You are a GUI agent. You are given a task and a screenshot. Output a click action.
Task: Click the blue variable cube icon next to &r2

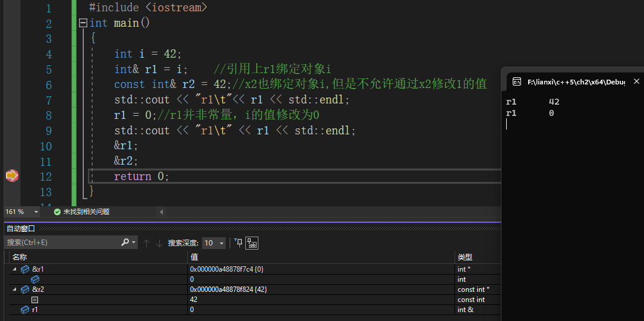(25, 289)
